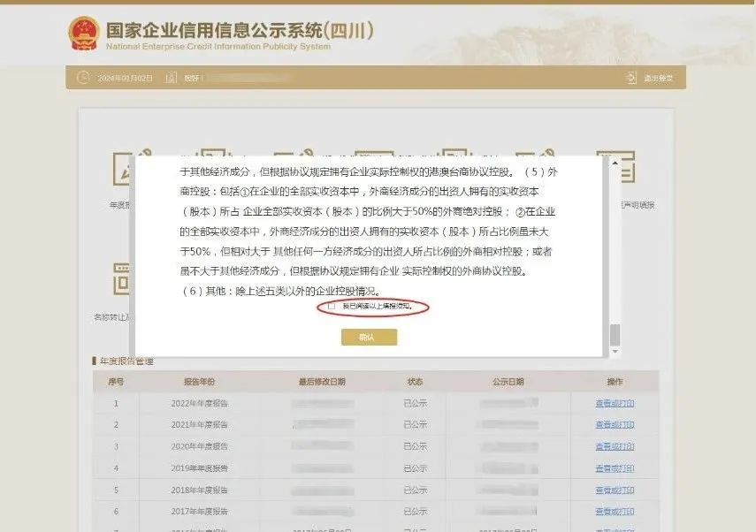Check the '我已阅读以上填报须知' checkbox

click(332, 307)
